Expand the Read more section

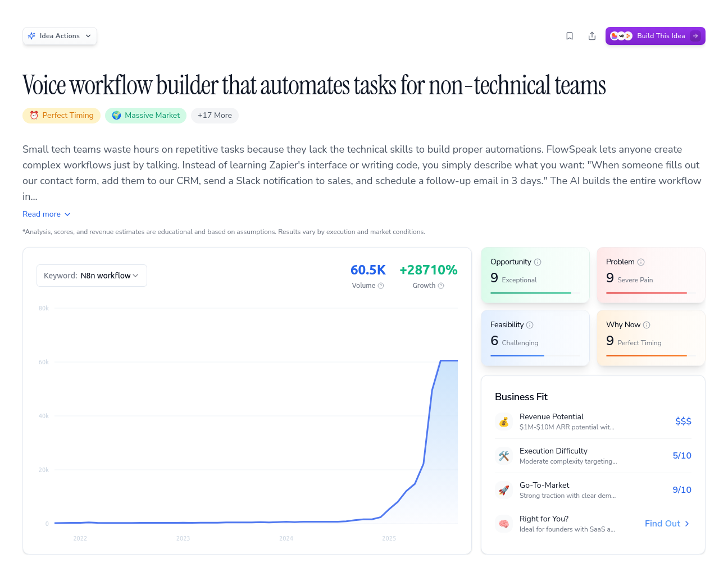[47, 214]
